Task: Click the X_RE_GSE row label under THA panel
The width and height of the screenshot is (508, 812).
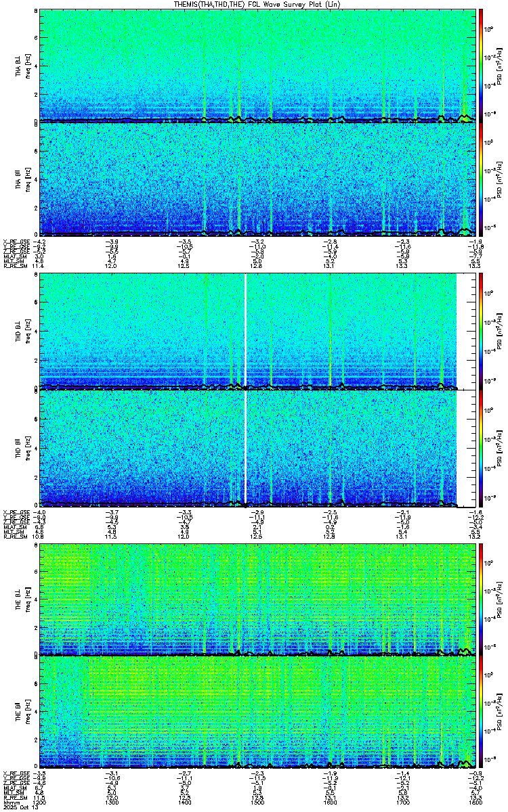Action: point(16,241)
